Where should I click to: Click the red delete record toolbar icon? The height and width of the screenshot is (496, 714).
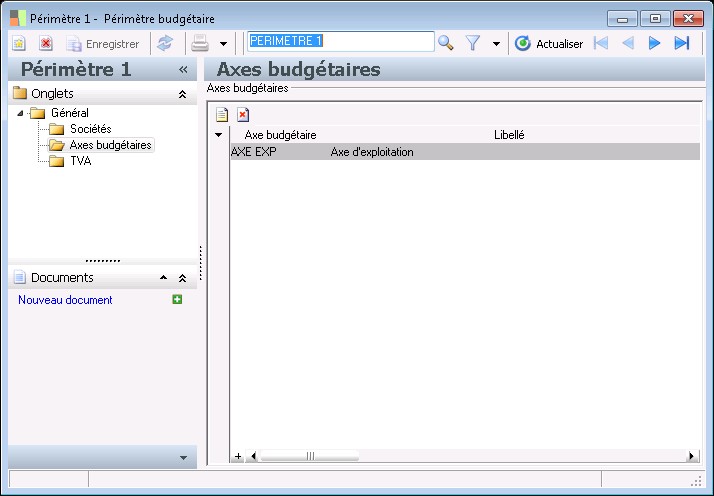[46, 44]
